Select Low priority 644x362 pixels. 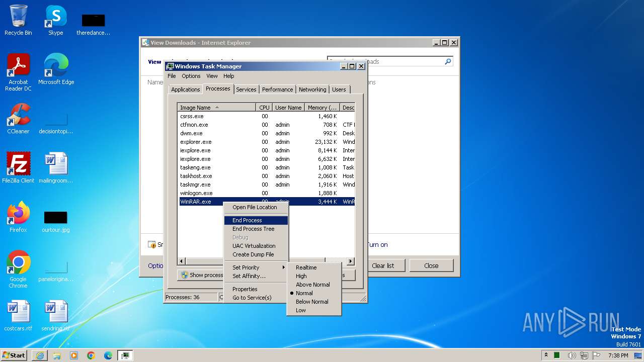pos(314,310)
